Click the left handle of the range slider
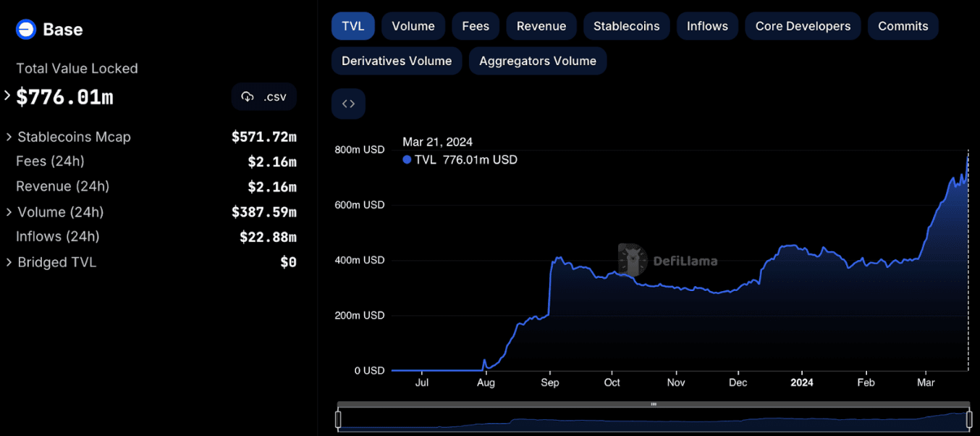This screenshot has width=980, height=436. [338, 419]
